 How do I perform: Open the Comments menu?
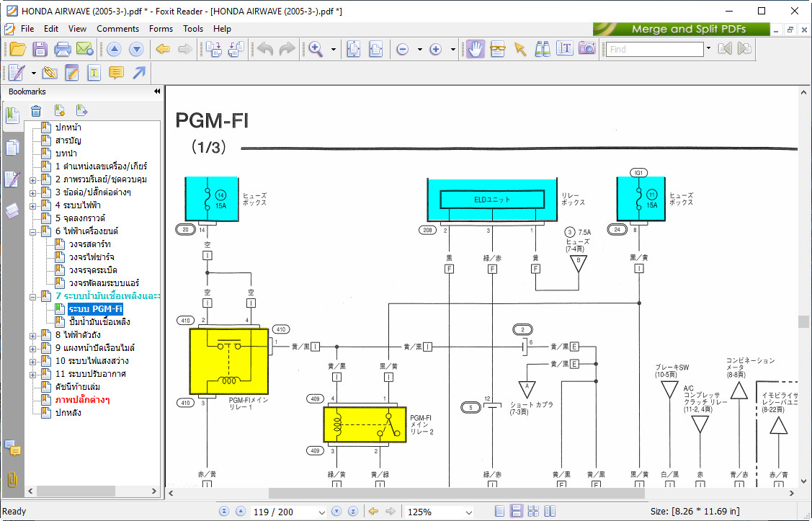click(117, 29)
